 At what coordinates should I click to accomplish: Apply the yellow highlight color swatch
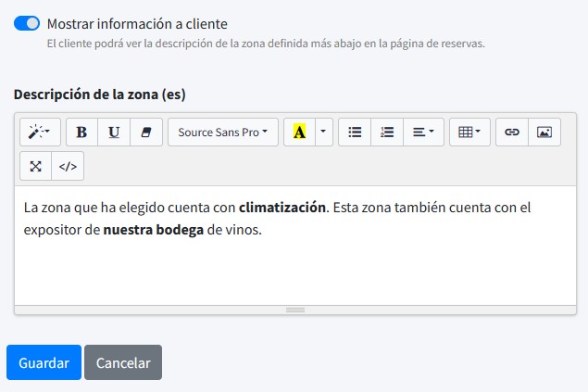tap(299, 133)
